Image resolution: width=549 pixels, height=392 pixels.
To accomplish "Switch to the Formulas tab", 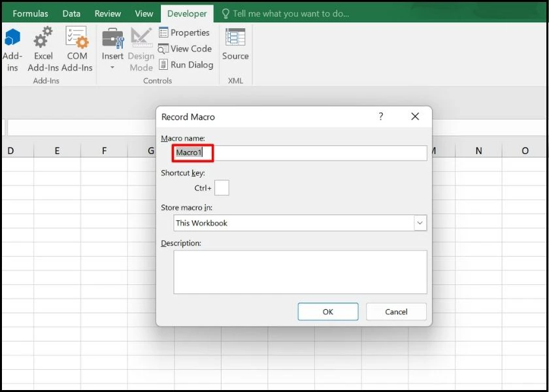I will [31, 14].
